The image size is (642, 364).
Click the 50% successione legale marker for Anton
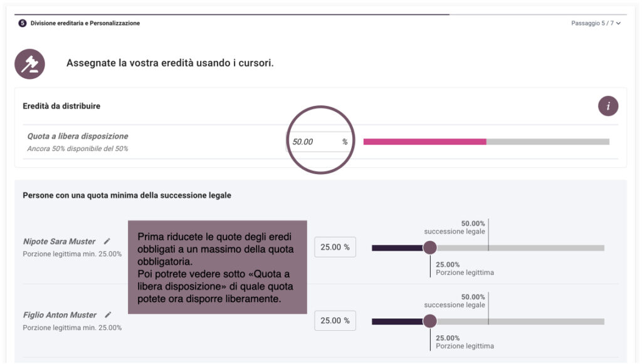pos(488,309)
